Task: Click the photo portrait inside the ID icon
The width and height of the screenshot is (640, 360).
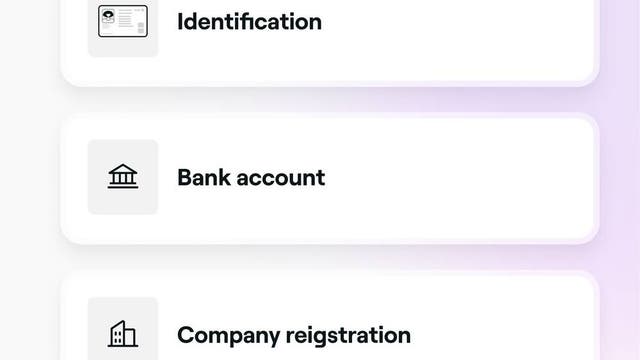Action: [x=108, y=17]
